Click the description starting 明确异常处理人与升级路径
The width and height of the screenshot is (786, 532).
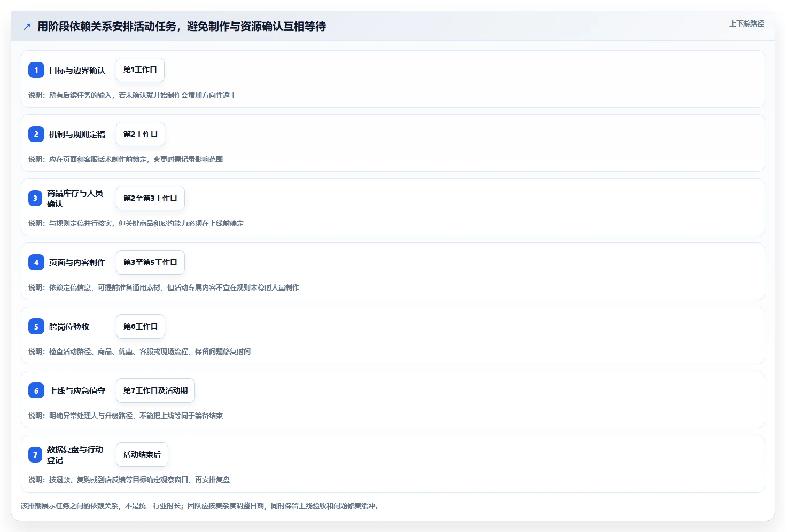[x=126, y=416]
